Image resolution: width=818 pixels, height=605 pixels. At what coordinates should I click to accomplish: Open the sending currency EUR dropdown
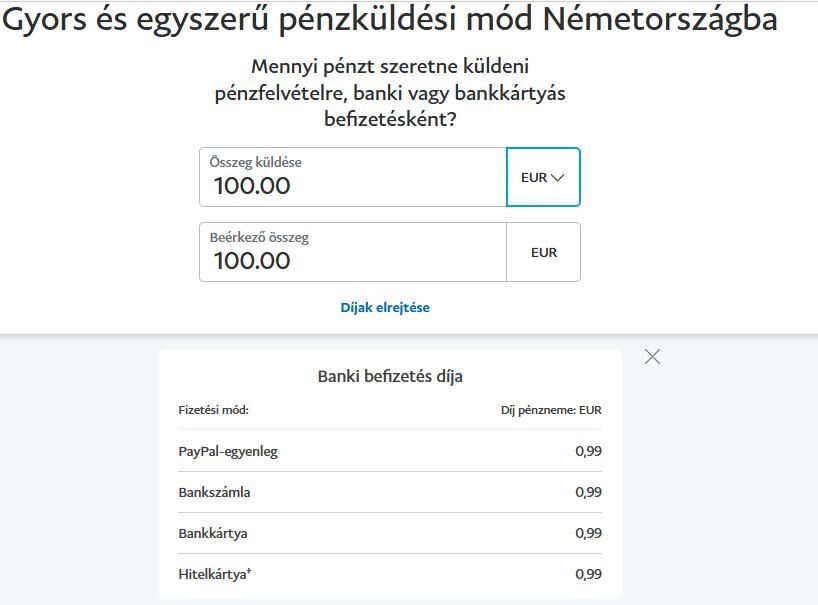point(543,178)
